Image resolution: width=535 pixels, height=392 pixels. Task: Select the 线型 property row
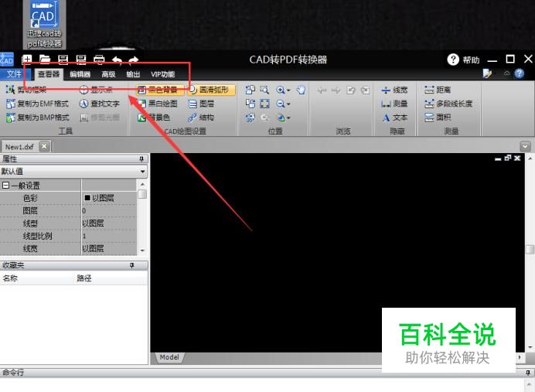pos(68,223)
